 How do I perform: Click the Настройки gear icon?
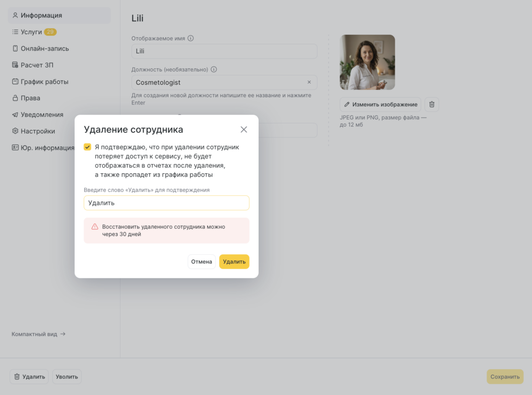point(16,131)
